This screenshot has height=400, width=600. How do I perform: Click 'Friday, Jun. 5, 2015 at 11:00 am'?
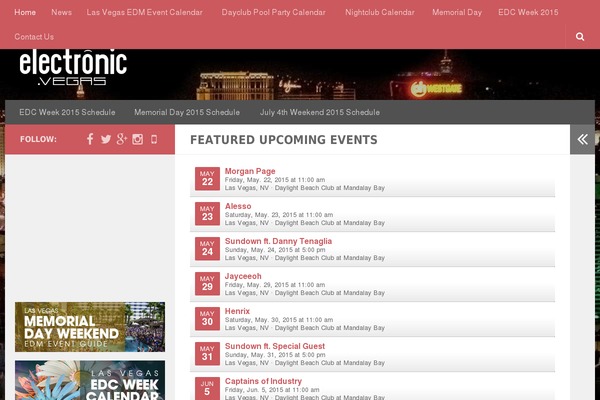point(272,390)
